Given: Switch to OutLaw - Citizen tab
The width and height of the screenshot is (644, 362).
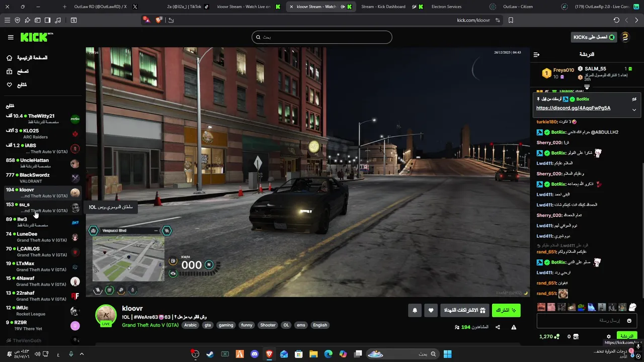Looking at the screenshot, I should click(x=518, y=7).
